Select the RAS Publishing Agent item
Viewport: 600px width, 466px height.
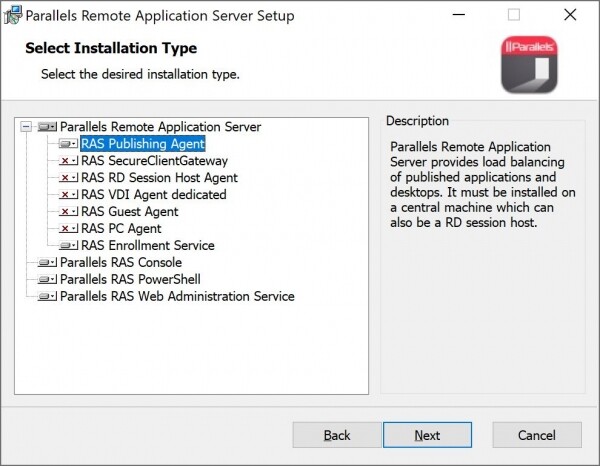point(142,144)
